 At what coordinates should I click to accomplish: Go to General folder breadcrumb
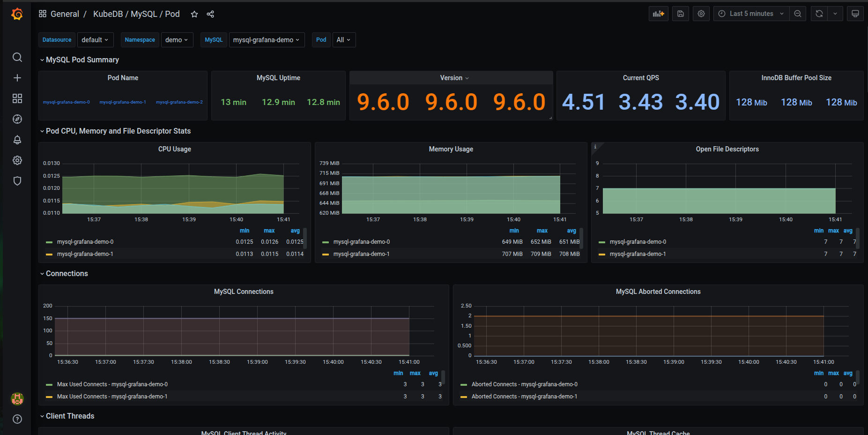pyautogui.click(x=65, y=14)
